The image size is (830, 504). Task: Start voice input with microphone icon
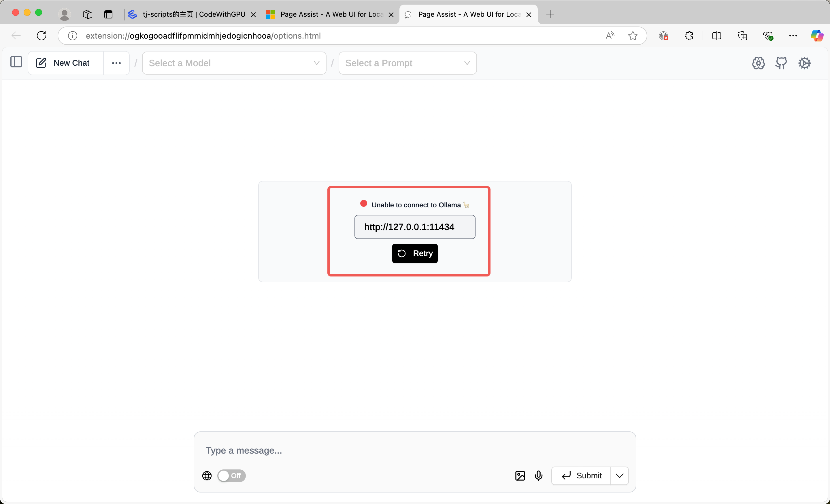coord(538,475)
